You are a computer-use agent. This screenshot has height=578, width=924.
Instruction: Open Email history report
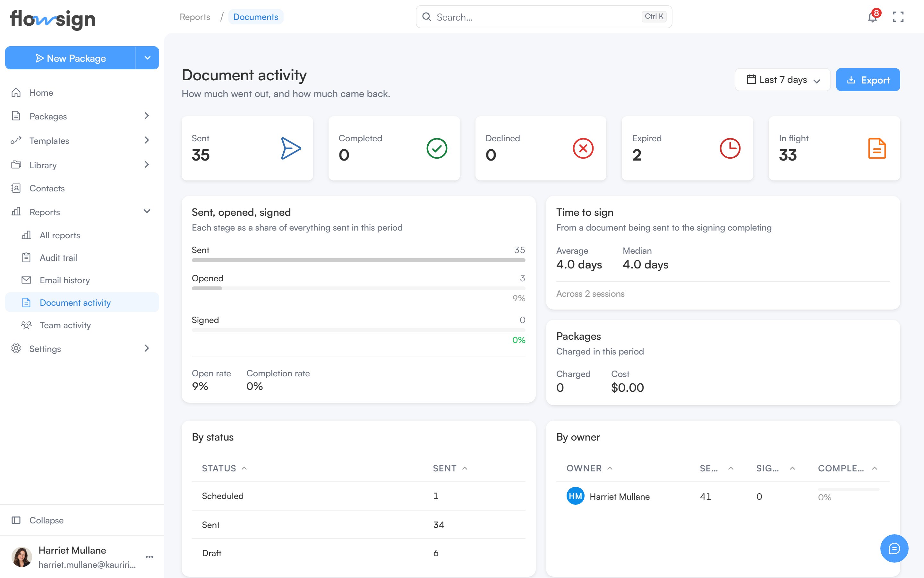tap(82, 280)
